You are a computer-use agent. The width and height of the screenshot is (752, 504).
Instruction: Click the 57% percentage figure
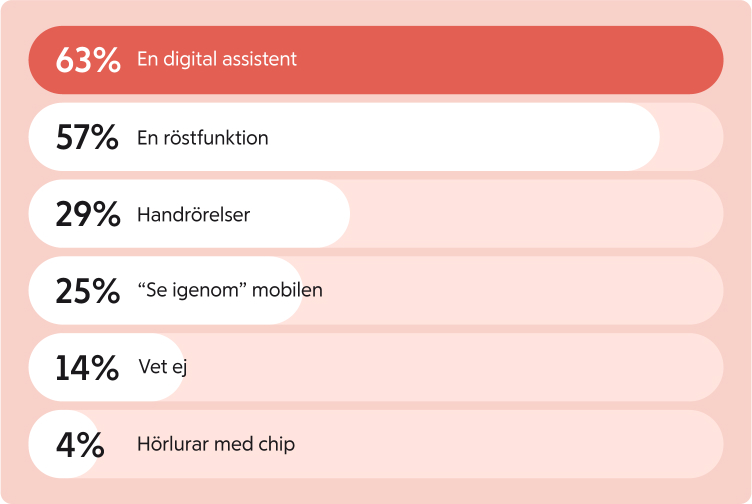click(87, 137)
